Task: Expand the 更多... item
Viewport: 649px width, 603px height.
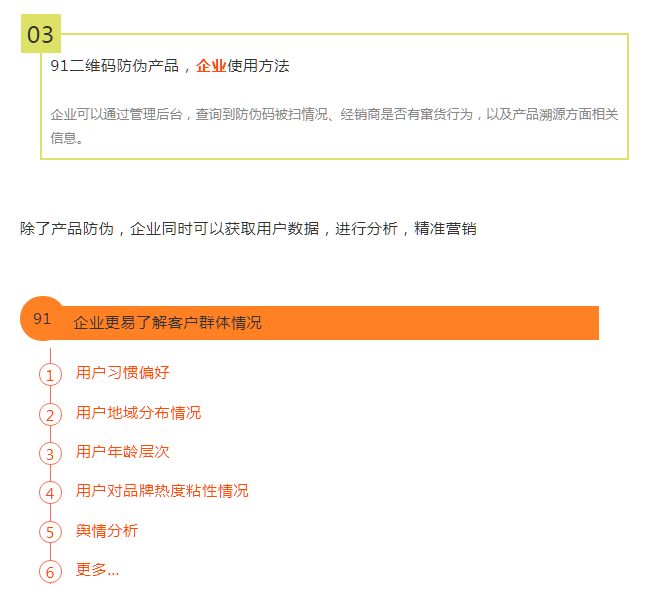Action: point(97,570)
